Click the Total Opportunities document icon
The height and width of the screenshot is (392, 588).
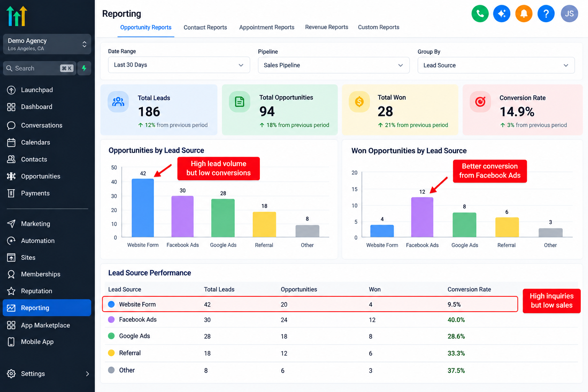click(x=240, y=102)
